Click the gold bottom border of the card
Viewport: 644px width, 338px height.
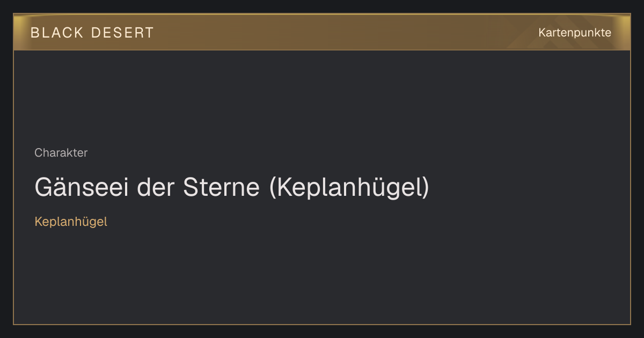pos(322,324)
